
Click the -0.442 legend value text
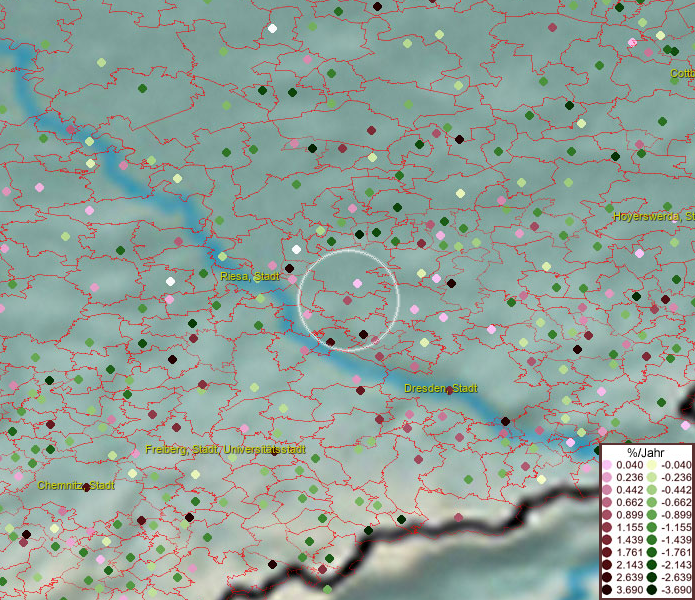(676, 490)
